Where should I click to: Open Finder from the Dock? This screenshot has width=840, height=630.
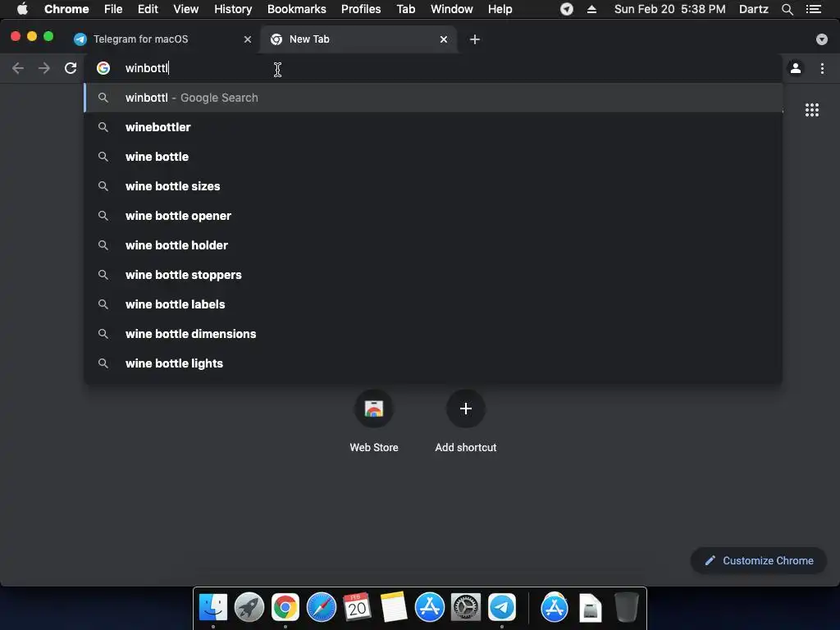213,608
